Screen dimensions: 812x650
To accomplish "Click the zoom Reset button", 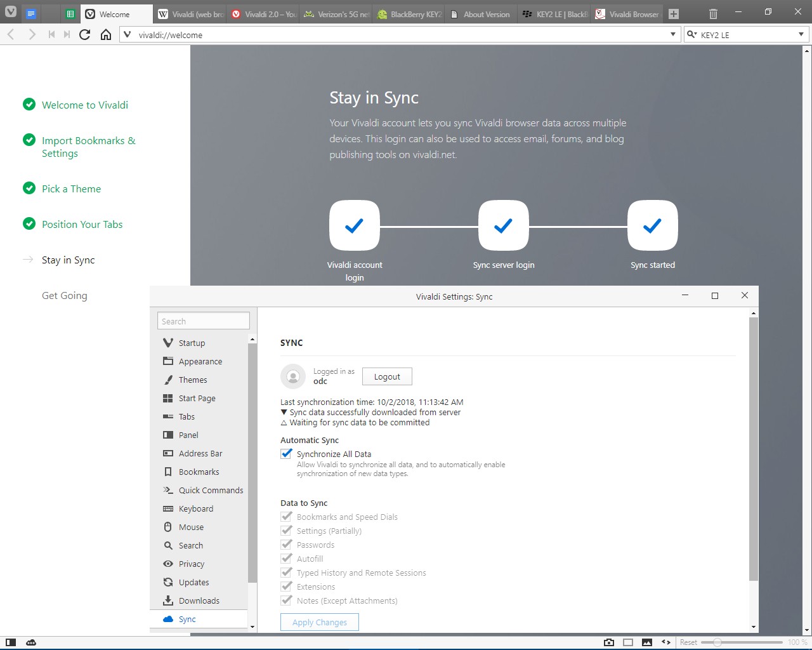I will [x=688, y=642].
